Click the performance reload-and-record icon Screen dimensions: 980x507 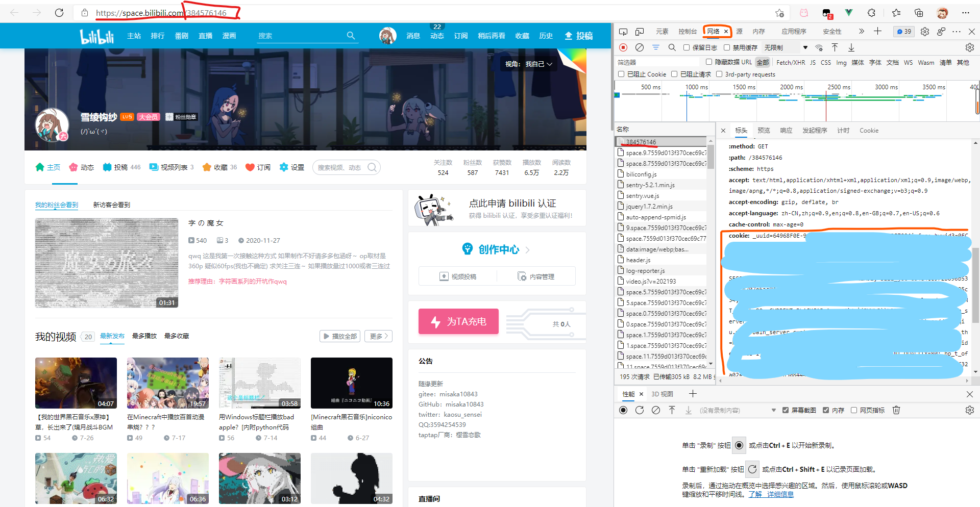click(640, 410)
